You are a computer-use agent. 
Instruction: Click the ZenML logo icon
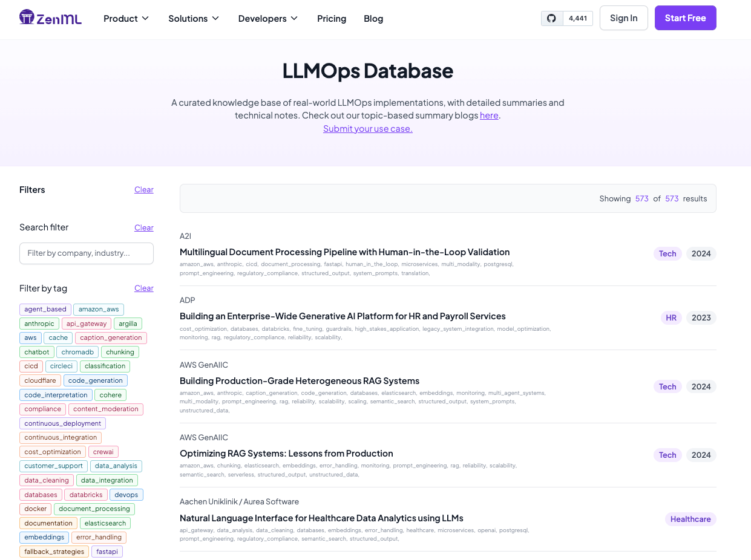coord(27,18)
